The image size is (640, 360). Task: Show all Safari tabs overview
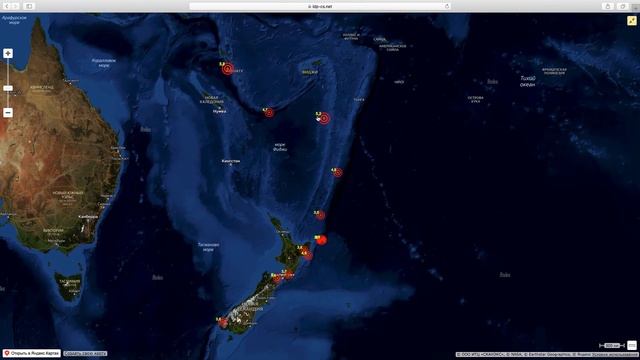(x=623, y=6)
